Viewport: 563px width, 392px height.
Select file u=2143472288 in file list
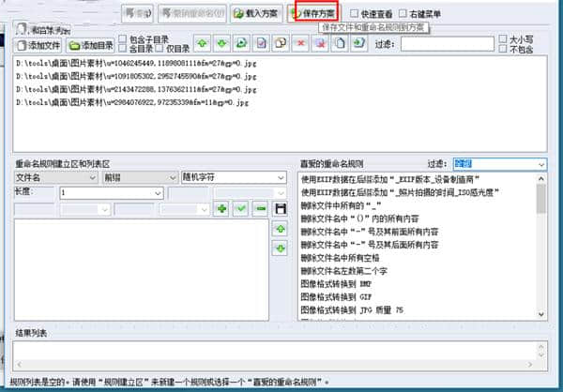coord(136,89)
